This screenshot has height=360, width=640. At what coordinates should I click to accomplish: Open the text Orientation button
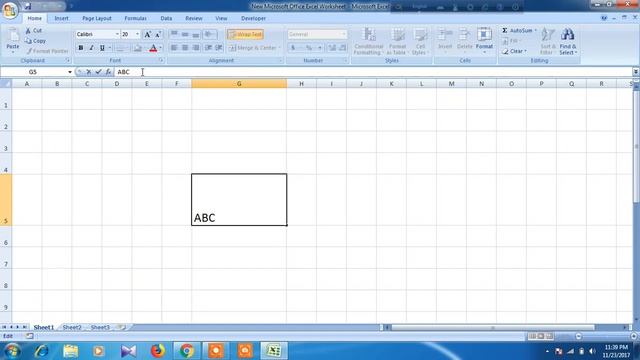[209, 34]
